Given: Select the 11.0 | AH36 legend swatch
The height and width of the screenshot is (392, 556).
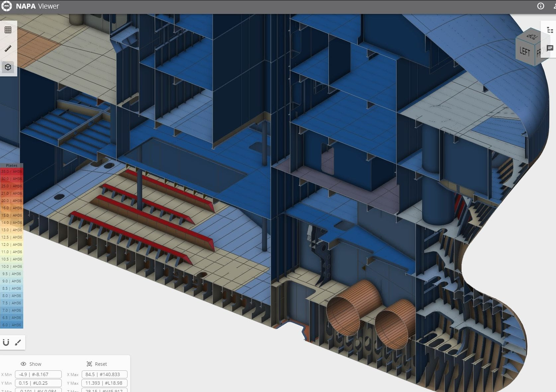Looking at the screenshot, I should (12, 252).
